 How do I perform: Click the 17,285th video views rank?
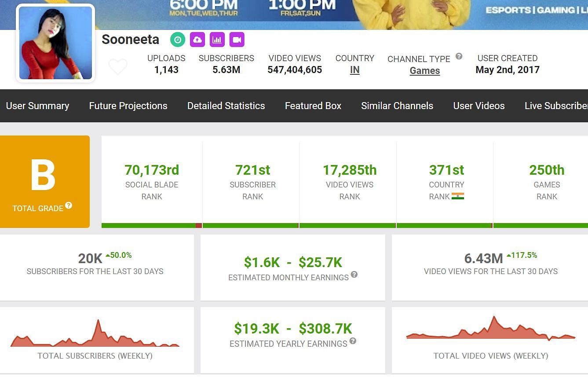click(350, 170)
